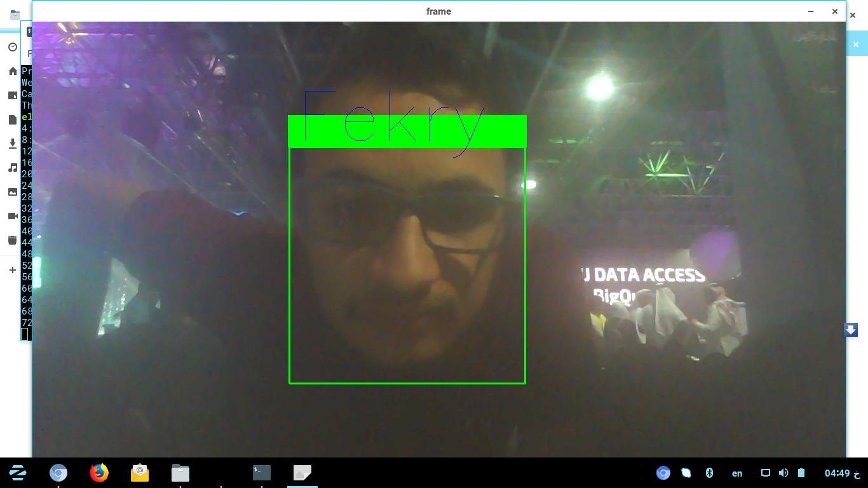Open Recent in the file manager sidebar

pyautogui.click(x=12, y=48)
